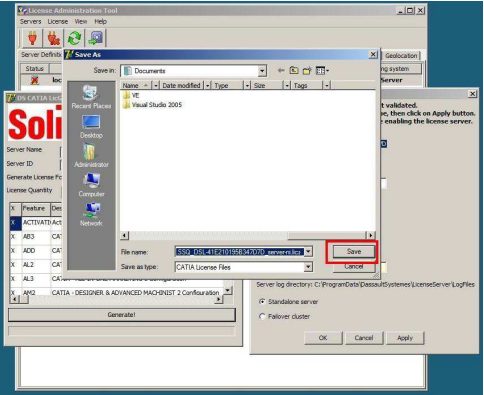Image resolution: width=484 pixels, height=395 pixels.
Task: Click the Back arrow in Save As
Action: (x=281, y=70)
